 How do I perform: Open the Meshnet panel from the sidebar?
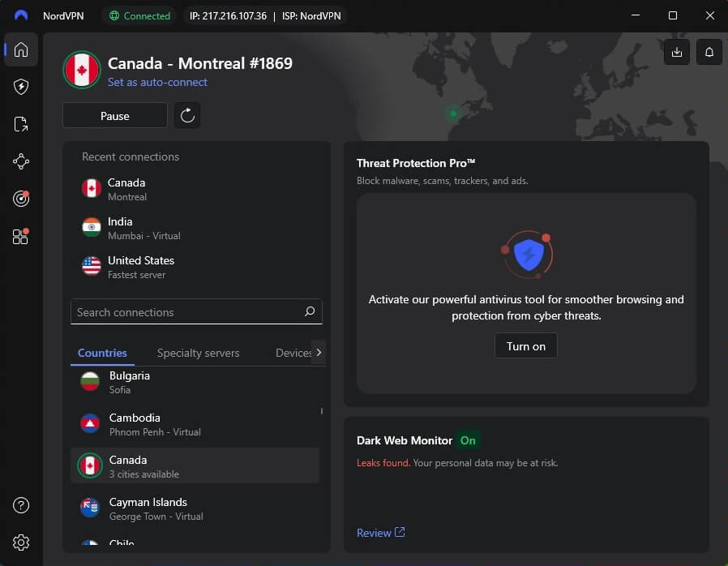(20, 161)
